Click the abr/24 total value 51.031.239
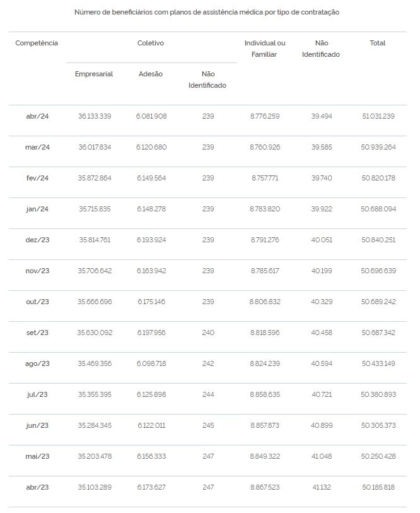 [x=378, y=116]
